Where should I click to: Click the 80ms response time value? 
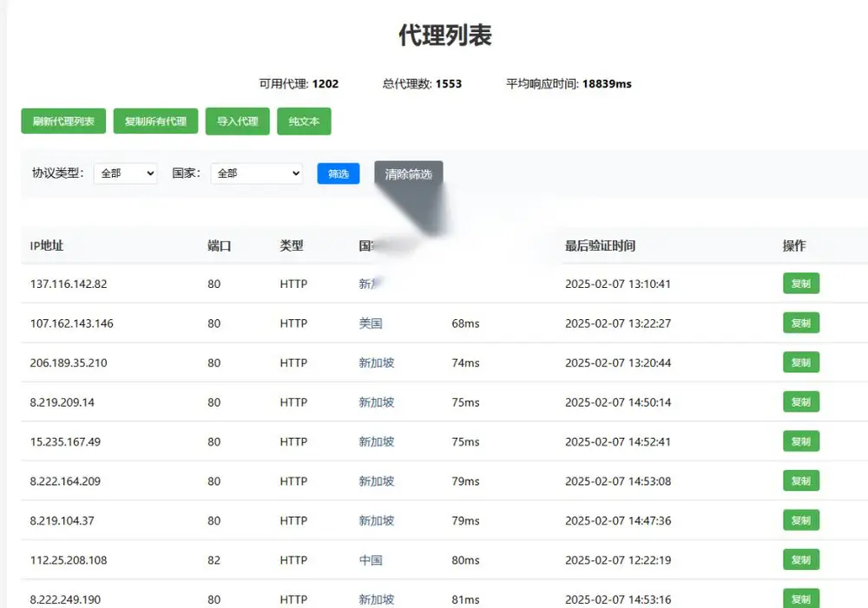(465, 560)
